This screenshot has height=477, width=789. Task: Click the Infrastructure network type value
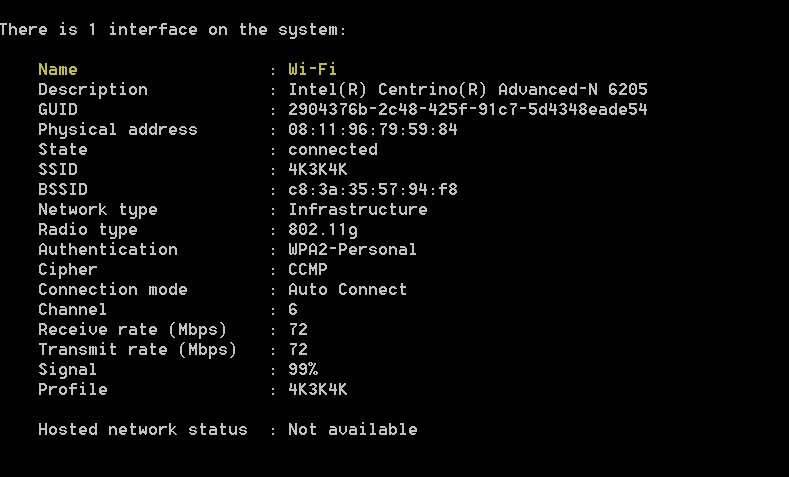(x=357, y=210)
